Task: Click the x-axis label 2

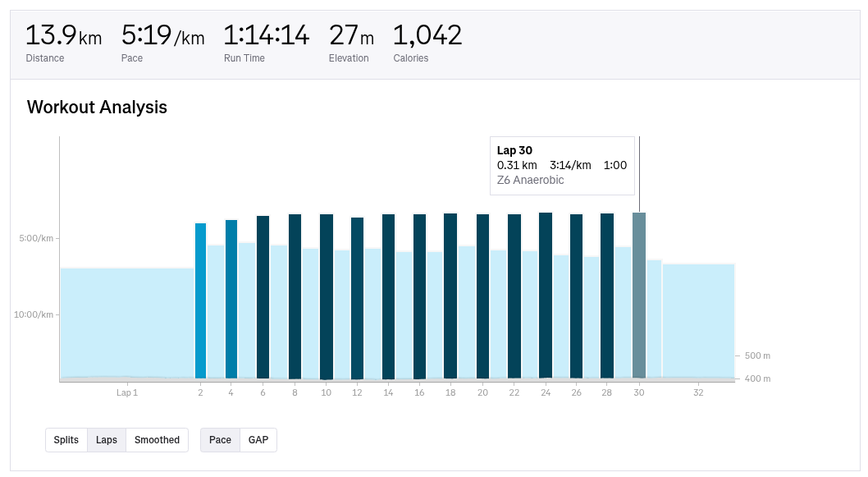Action: 200,392
